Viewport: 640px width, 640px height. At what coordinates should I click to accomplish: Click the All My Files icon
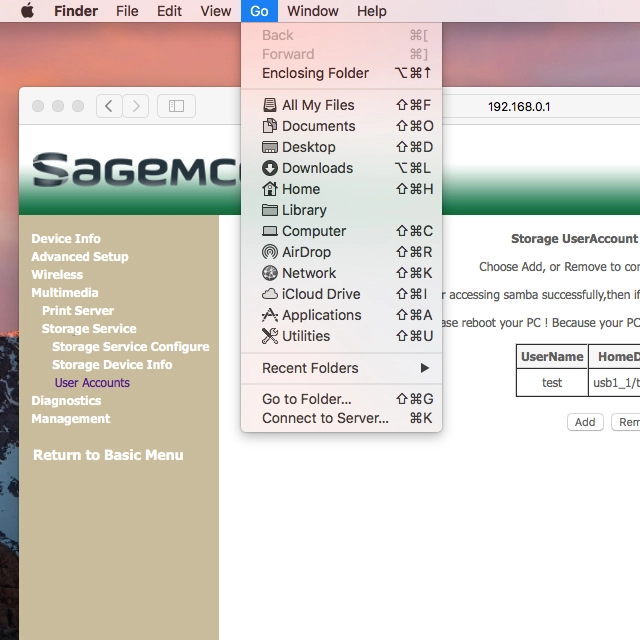[x=269, y=105]
